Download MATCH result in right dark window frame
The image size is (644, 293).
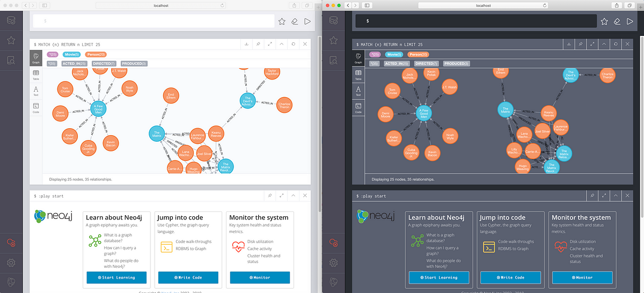[x=568, y=44]
